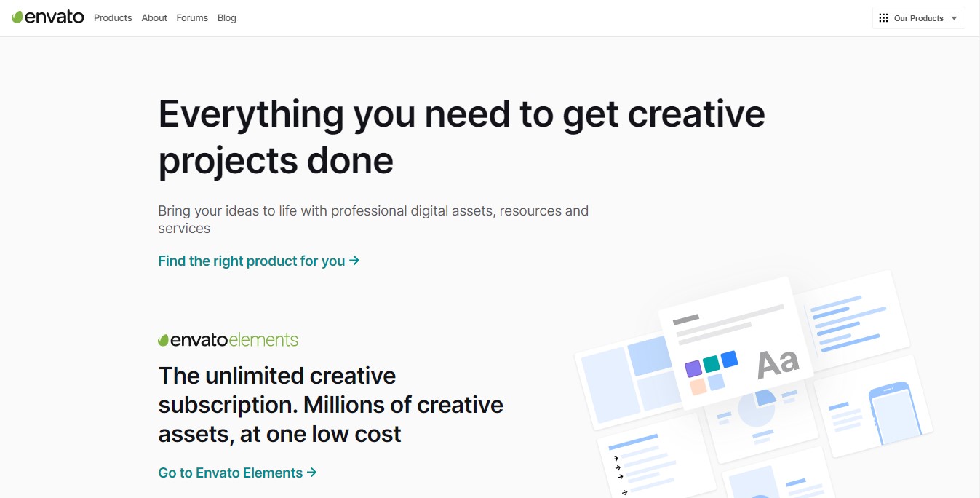
Task: Click the teal swatch in the illustration
Action: click(712, 363)
